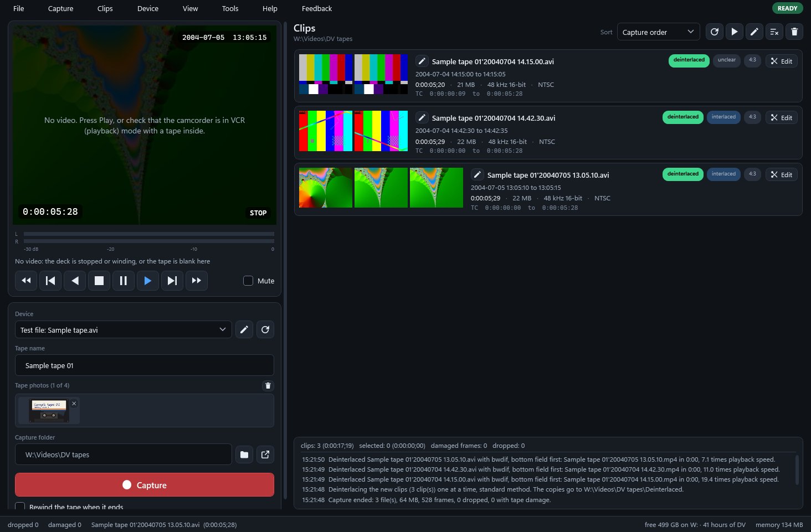
Task: Click Edit on the 13.05.10 clip
Action: click(x=782, y=174)
